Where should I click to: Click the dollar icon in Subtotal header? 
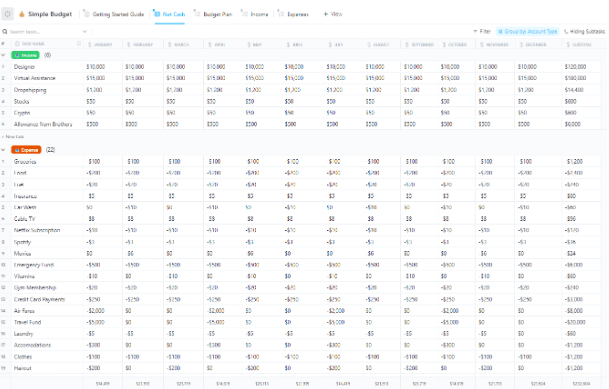[568, 45]
